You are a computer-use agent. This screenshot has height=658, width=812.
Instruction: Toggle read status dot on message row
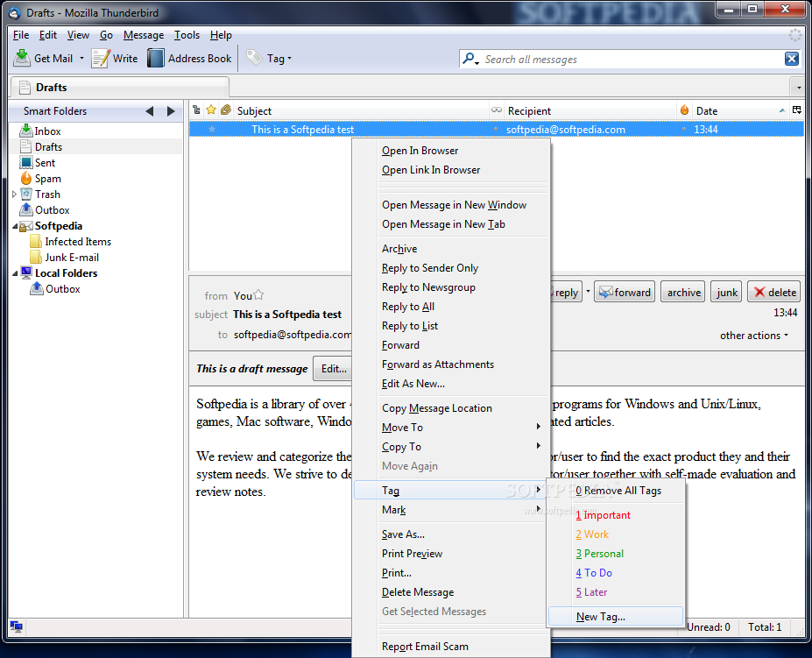point(496,129)
